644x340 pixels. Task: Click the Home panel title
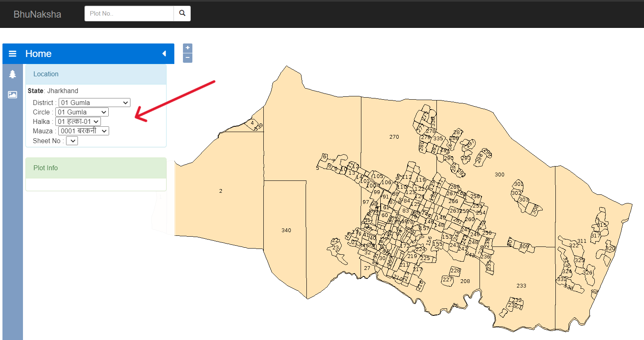(x=39, y=54)
